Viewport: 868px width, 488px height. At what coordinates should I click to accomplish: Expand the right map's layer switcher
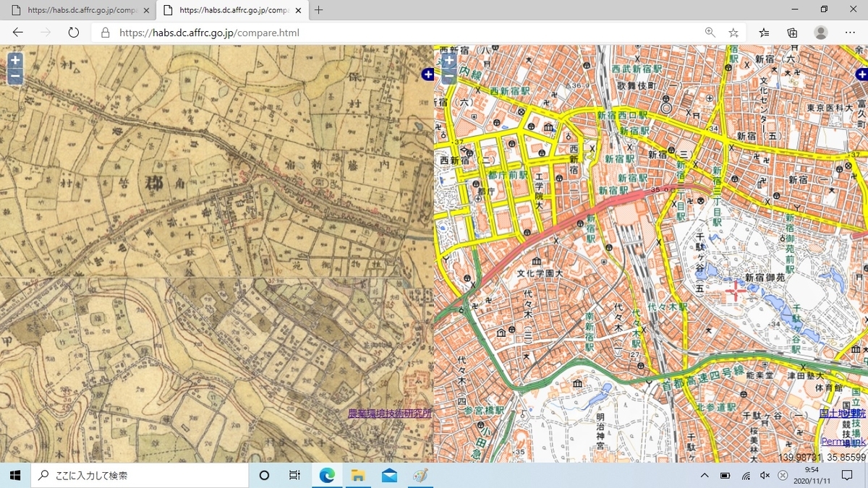[x=861, y=74]
